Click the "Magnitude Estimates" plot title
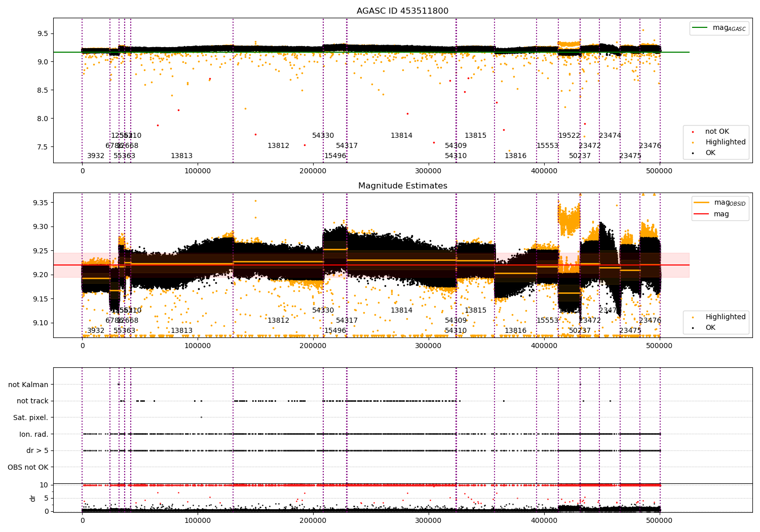The image size is (760, 532). (x=402, y=186)
